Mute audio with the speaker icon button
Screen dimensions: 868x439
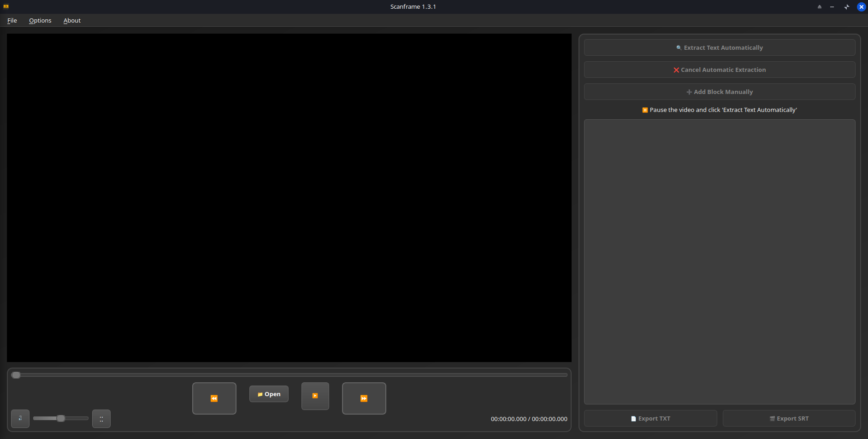pyautogui.click(x=20, y=419)
